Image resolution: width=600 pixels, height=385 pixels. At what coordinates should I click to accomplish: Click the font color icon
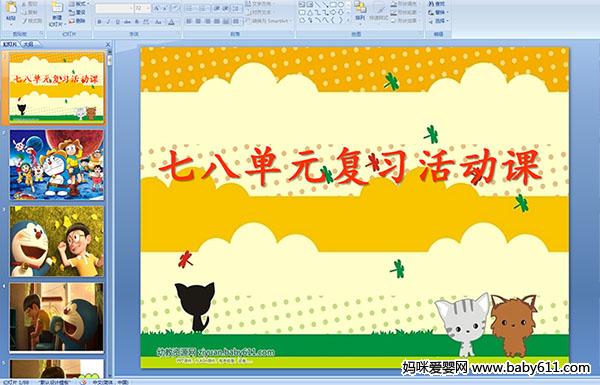(x=171, y=22)
